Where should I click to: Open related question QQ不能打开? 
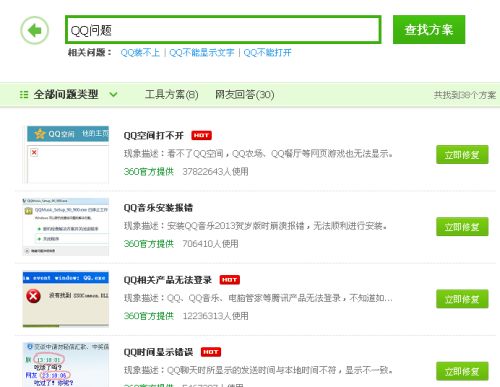(268, 52)
